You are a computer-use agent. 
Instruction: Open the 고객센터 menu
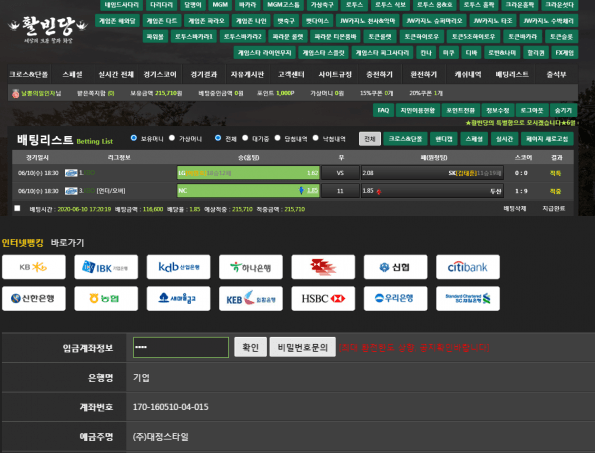(291, 74)
